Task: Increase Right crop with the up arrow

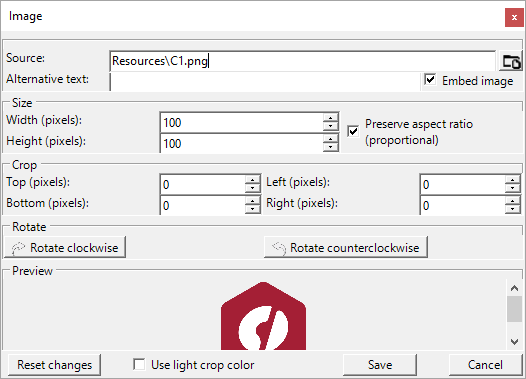Action: (512, 201)
